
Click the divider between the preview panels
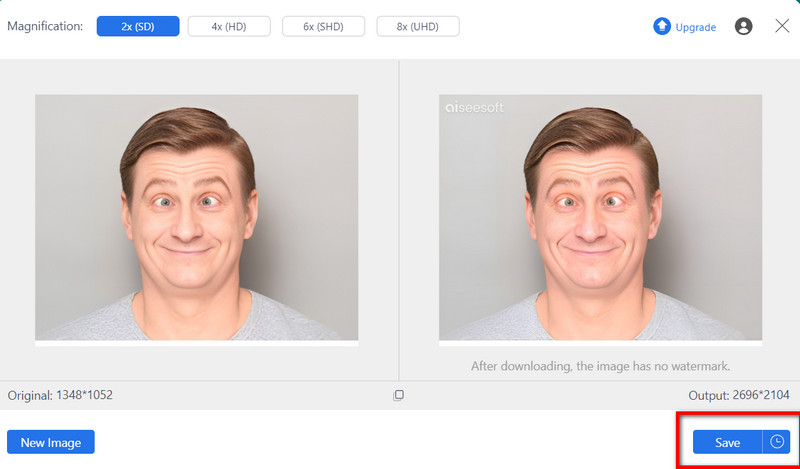[x=399, y=220]
